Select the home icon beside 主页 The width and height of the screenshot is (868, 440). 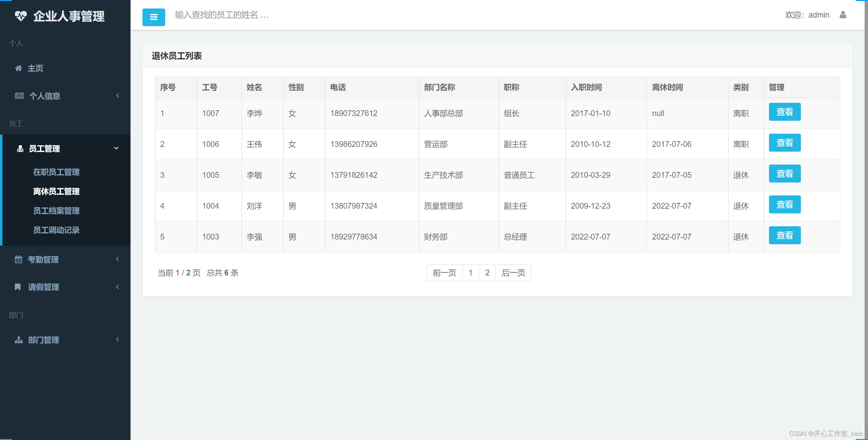(19, 68)
